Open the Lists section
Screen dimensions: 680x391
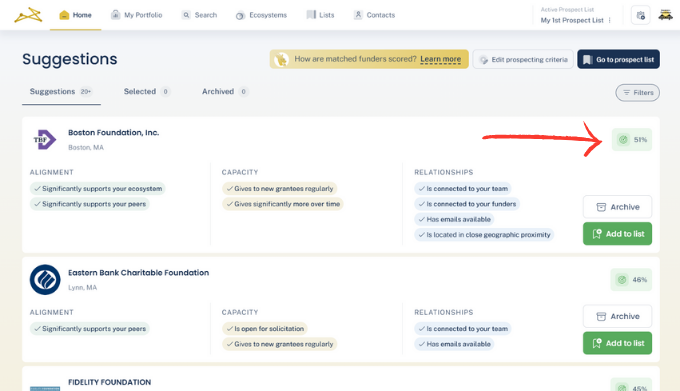pos(320,15)
